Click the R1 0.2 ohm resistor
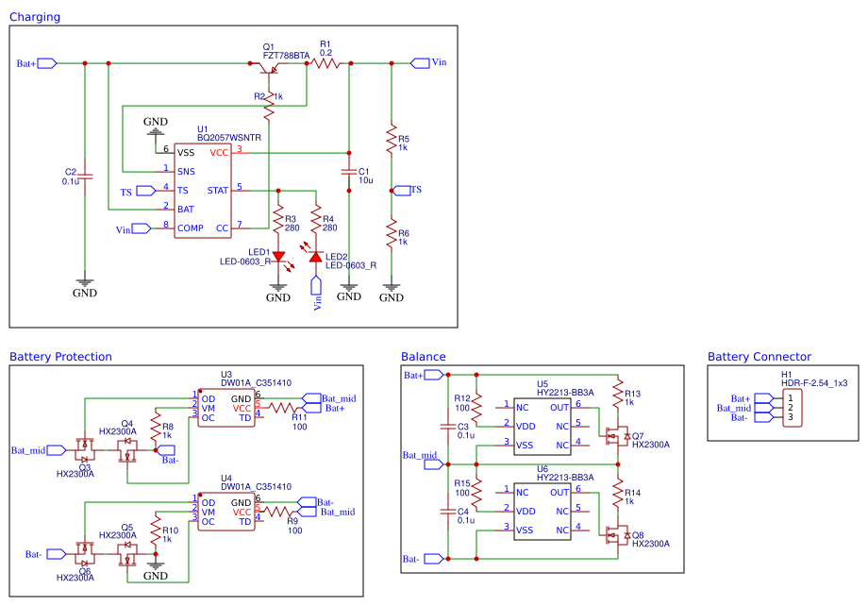This screenshot has width=868, height=606. pyautogui.click(x=327, y=63)
